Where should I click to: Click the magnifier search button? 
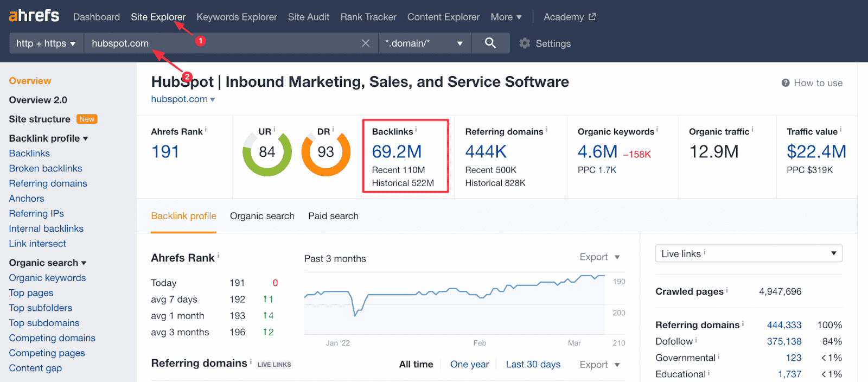coord(490,43)
